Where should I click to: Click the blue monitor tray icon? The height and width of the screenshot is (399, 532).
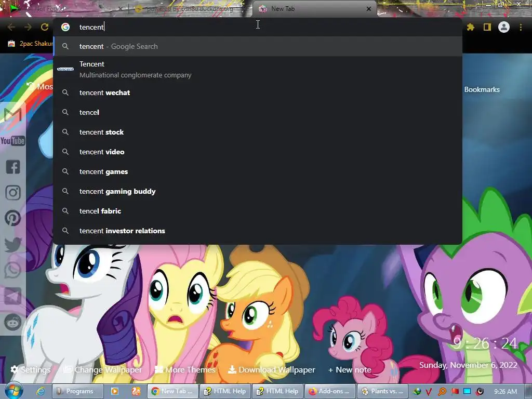467,391
